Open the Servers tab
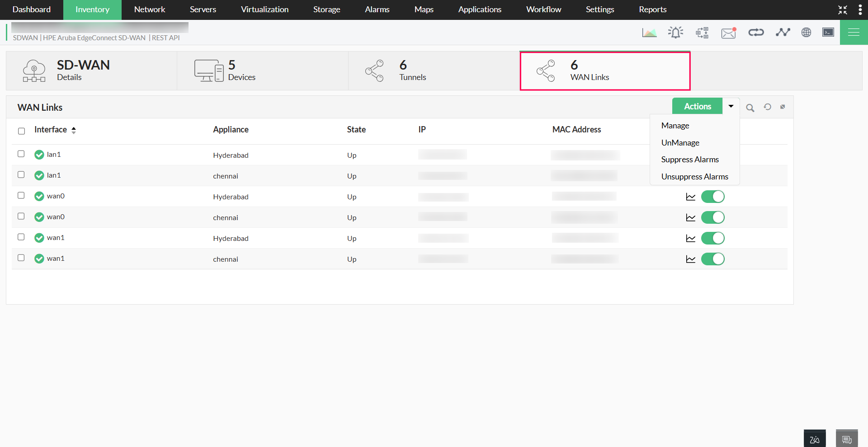The height and width of the screenshot is (447, 868). [x=203, y=9]
